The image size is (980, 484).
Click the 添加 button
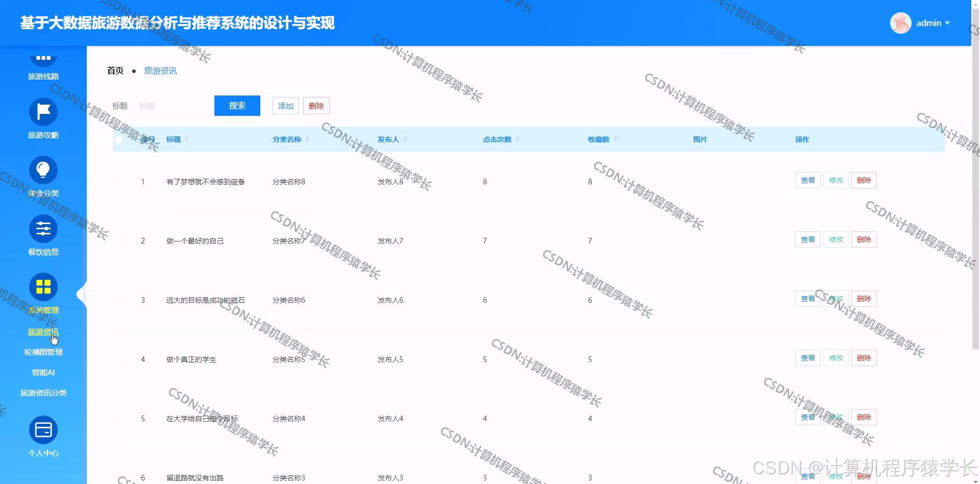pyautogui.click(x=286, y=106)
